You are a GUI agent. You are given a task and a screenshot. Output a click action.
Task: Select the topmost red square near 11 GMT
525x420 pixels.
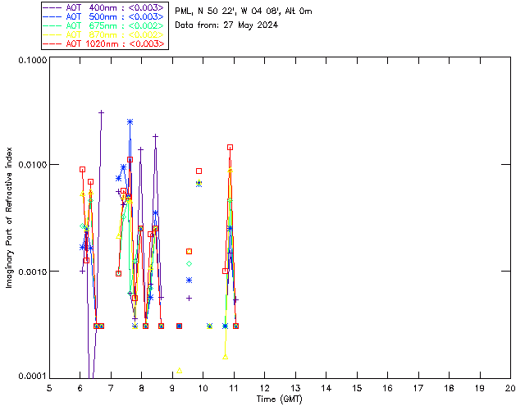(230, 148)
